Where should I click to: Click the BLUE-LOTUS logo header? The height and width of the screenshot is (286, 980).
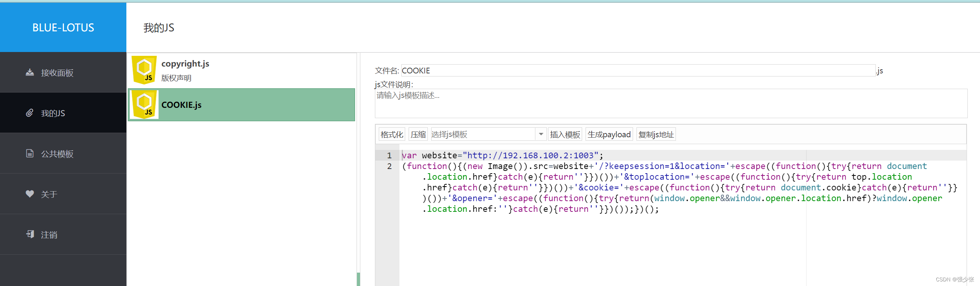(x=63, y=28)
